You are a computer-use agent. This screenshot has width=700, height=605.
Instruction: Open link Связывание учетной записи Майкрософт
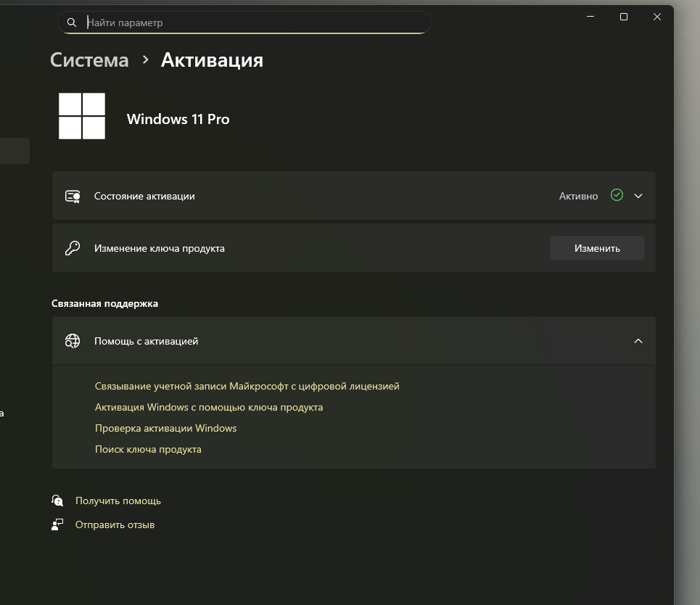pyautogui.click(x=247, y=386)
